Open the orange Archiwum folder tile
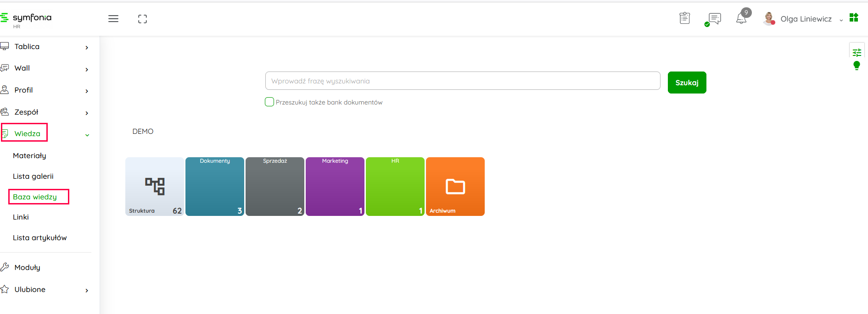The height and width of the screenshot is (314, 868). click(x=455, y=187)
